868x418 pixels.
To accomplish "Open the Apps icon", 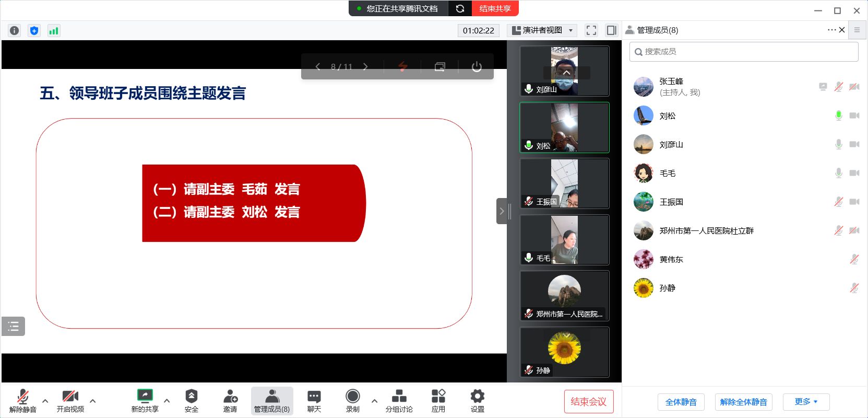I will [438, 401].
